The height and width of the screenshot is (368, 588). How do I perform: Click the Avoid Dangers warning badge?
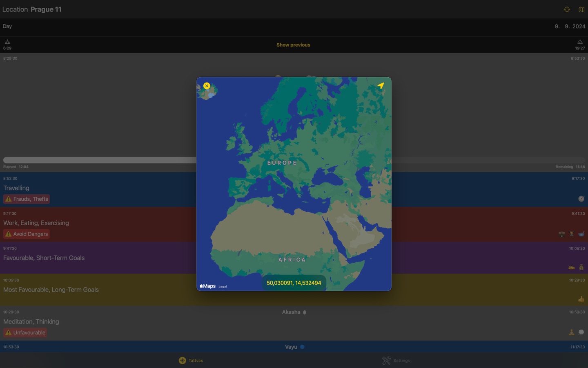27,234
